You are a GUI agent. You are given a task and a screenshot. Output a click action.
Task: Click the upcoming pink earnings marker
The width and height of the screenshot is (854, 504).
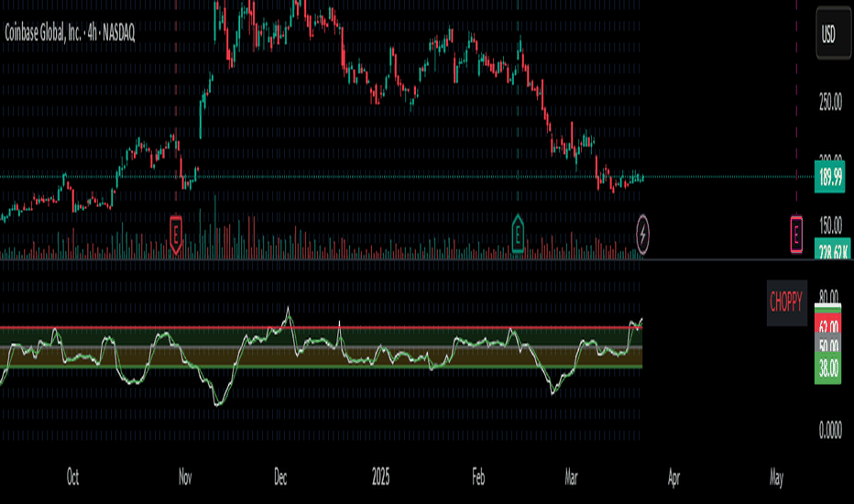pyautogui.click(x=796, y=235)
